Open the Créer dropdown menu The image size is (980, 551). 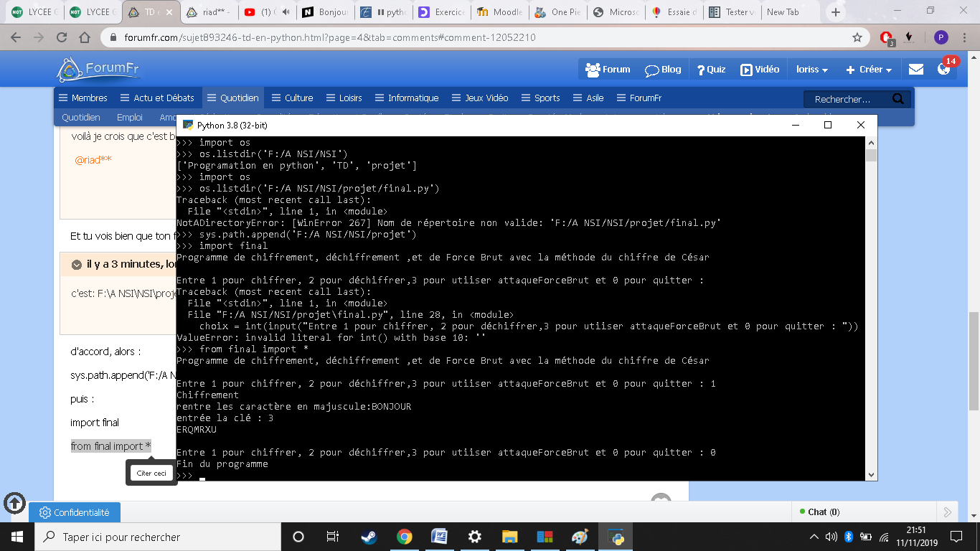tap(869, 70)
